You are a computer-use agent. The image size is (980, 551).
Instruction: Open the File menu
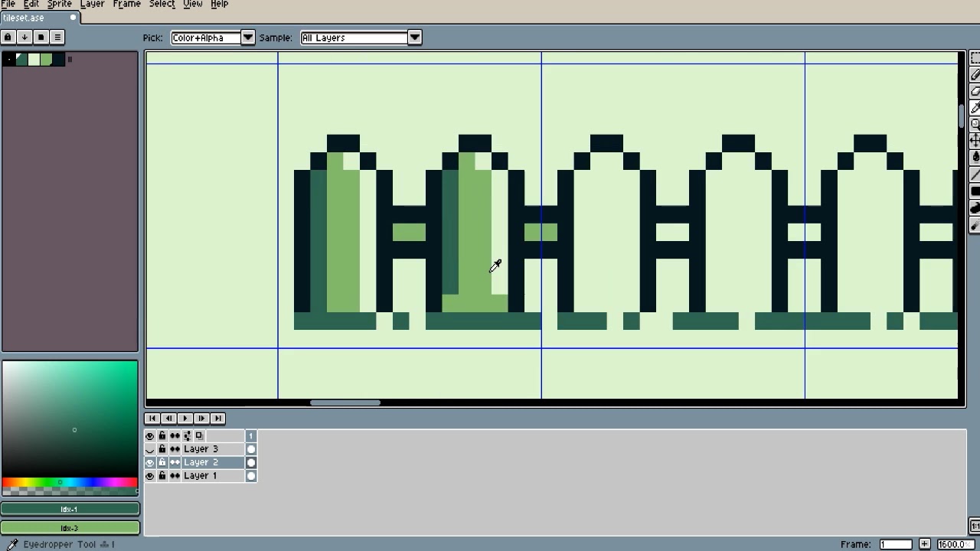coord(8,4)
